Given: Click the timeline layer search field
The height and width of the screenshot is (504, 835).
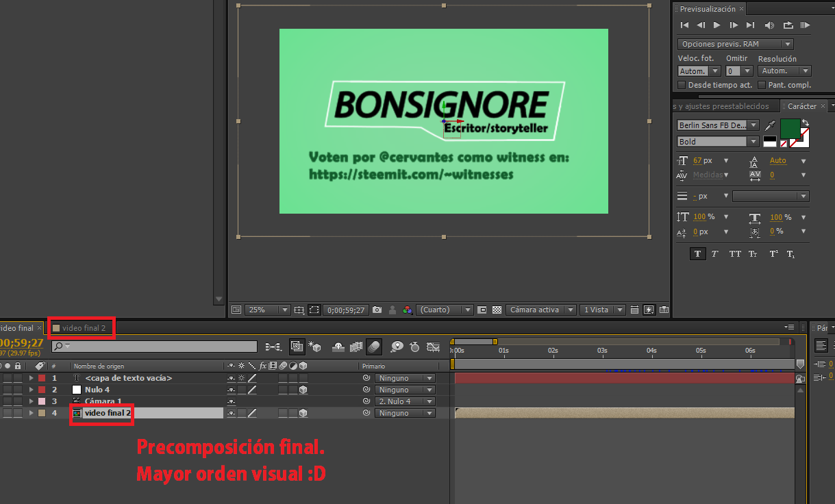Looking at the screenshot, I should pyautogui.click(x=155, y=346).
